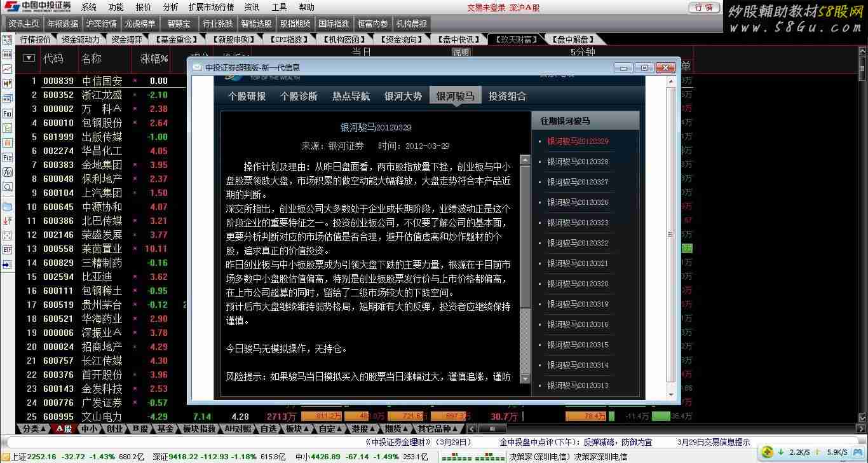Switch to the 个股研报 tab in dialog

[247, 96]
